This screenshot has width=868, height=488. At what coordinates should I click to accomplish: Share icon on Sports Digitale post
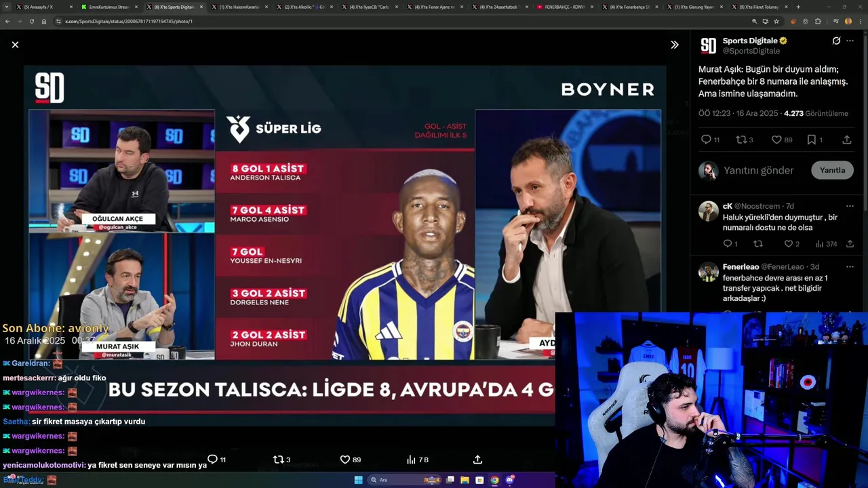(x=846, y=140)
